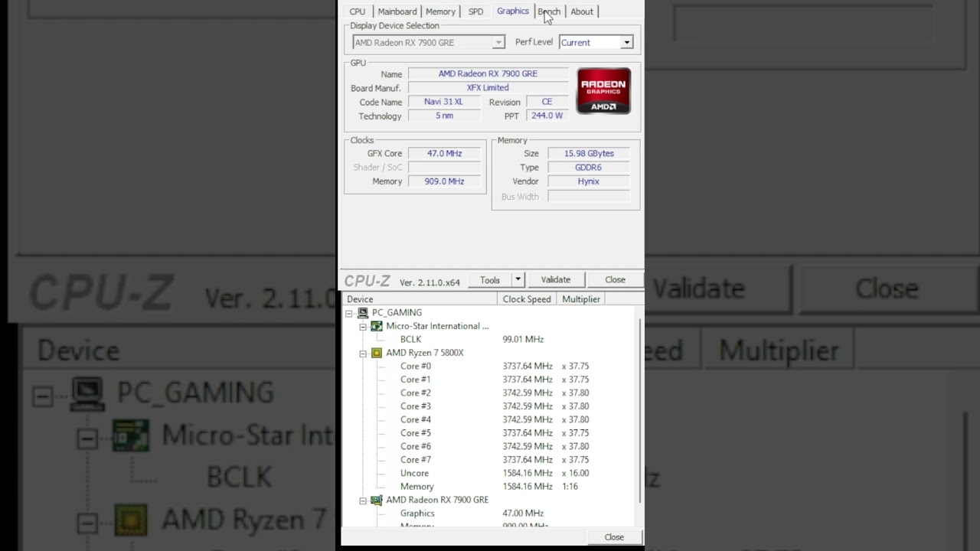Collapse the PC_GAMING tree node

(x=349, y=313)
